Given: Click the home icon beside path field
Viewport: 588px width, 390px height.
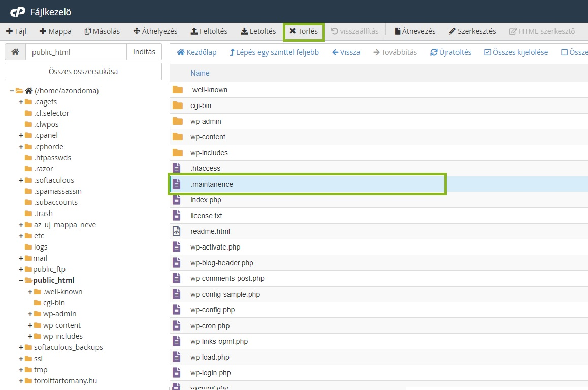Looking at the screenshot, I should 15,52.
